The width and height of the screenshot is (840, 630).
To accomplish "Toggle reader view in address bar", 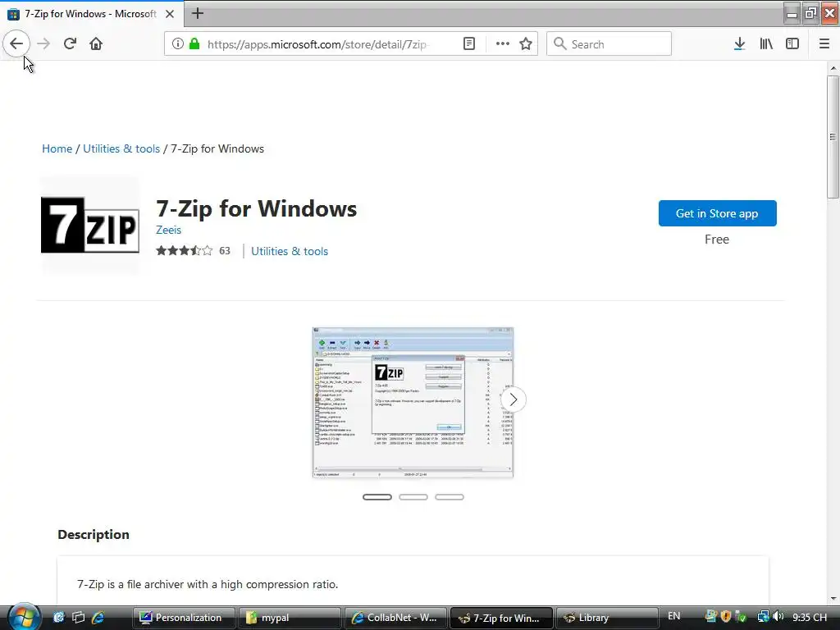I will [x=468, y=43].
